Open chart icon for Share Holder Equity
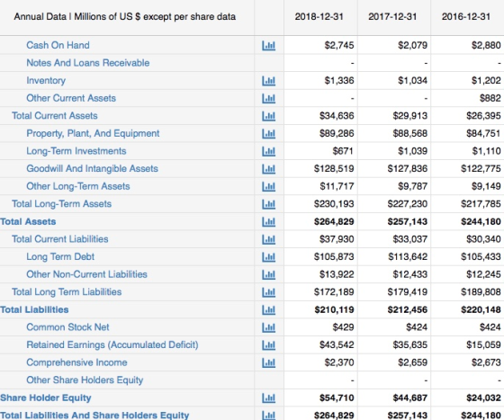Image resolution: width=504 pixels, height=420 pixels. 269,398
